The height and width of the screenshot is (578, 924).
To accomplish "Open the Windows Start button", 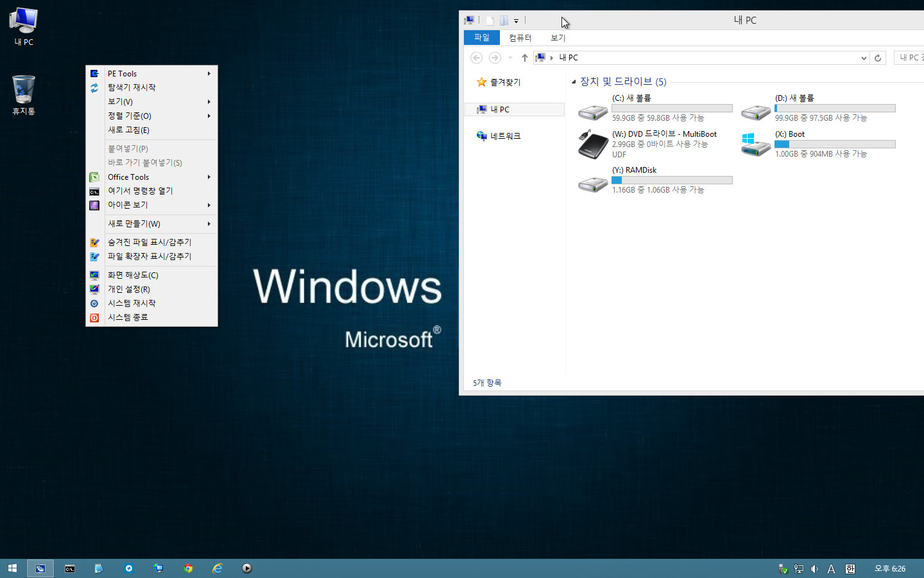I will tap(12, 568).
